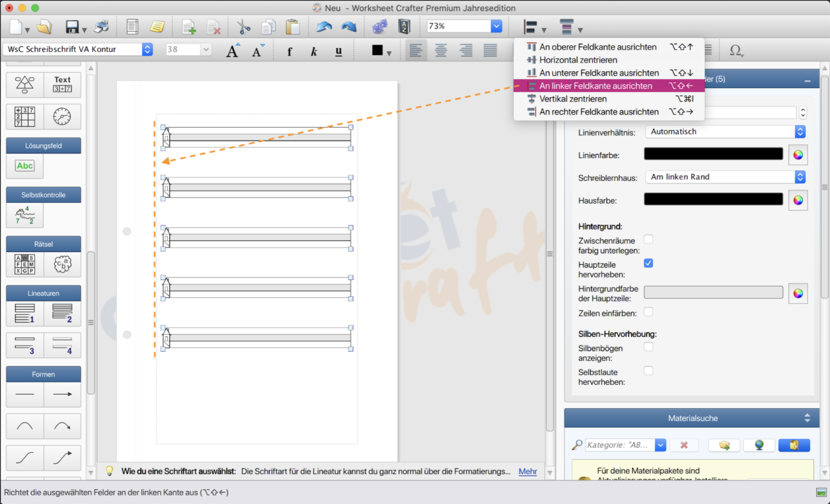Click the undo arrow icon

pos(324,27)
